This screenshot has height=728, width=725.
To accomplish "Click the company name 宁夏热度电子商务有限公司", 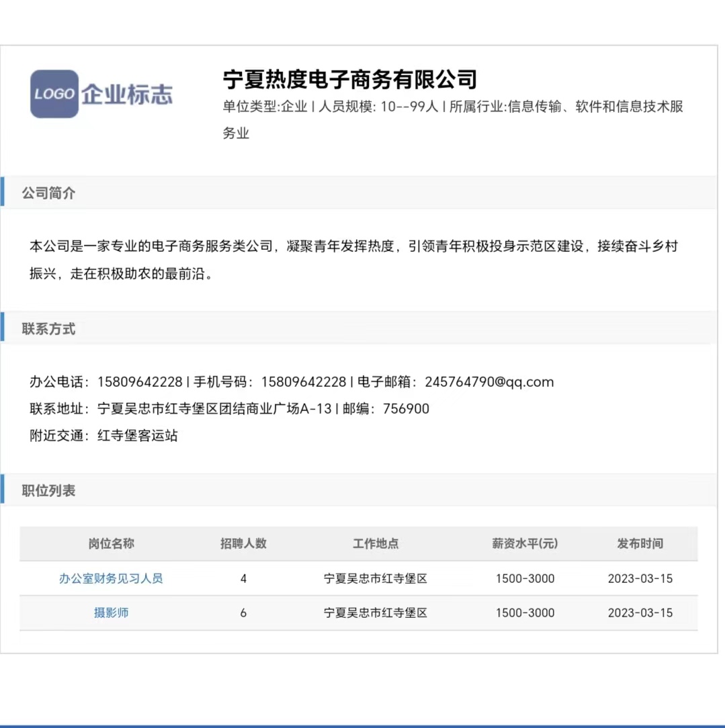I will [349, 79].
